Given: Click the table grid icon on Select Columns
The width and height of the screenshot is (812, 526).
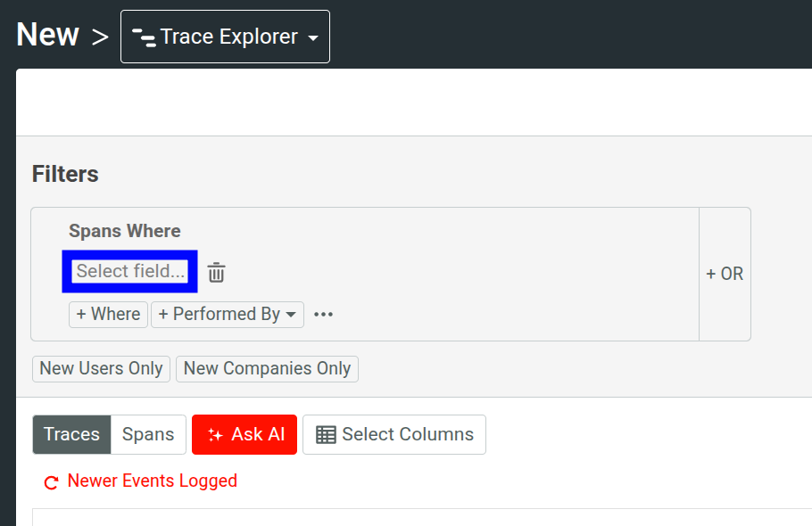Looking at the screenshot, I should 326,434.
